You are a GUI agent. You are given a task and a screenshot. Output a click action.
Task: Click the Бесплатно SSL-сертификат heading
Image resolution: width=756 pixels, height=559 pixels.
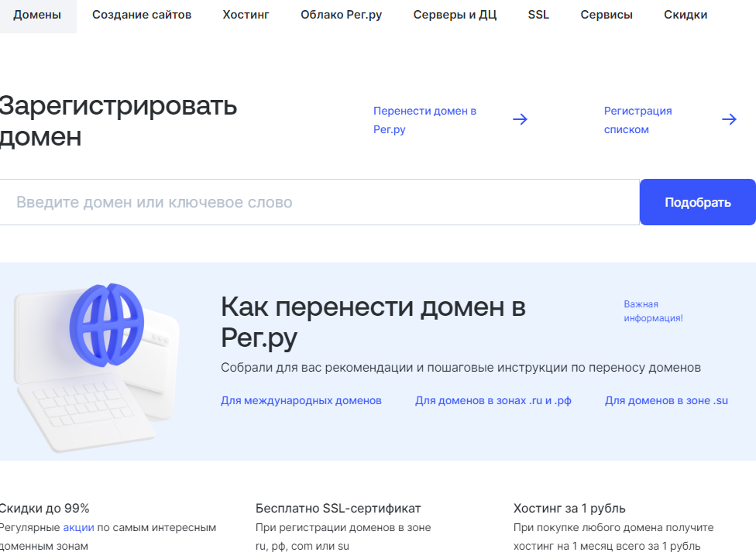point(338,508)
